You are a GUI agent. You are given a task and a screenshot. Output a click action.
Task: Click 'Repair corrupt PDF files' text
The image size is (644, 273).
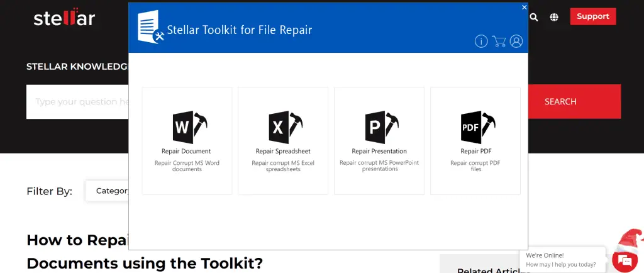475,166
